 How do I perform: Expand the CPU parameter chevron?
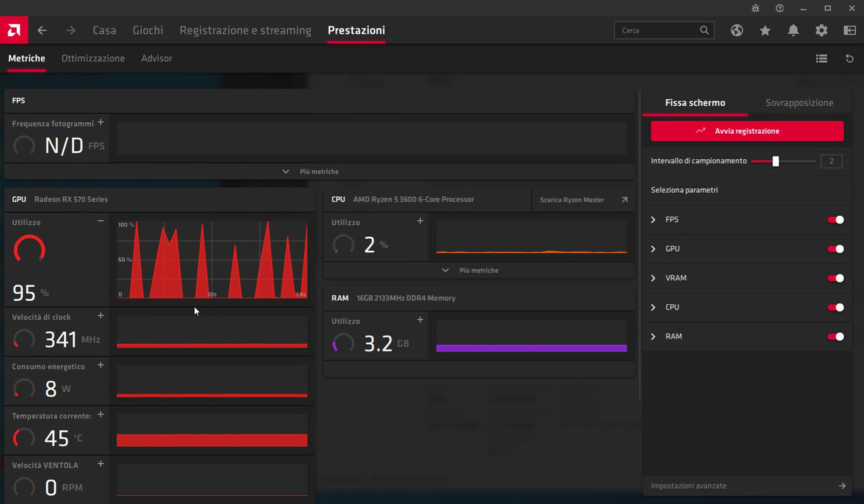[x=653, y=307]
